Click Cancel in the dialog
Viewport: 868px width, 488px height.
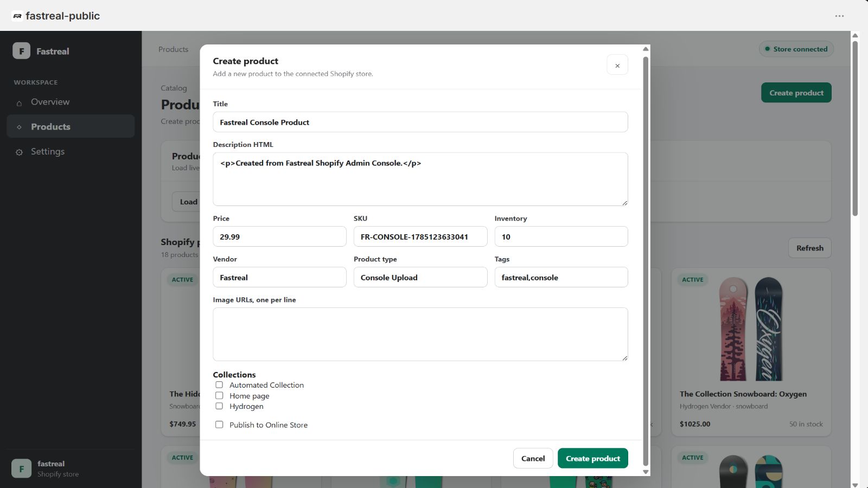coord(533,458)
